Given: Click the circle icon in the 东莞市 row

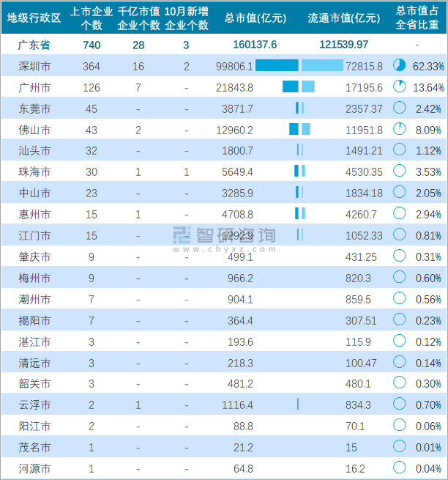Looking at the screenshot, I should tap(399, 108).
